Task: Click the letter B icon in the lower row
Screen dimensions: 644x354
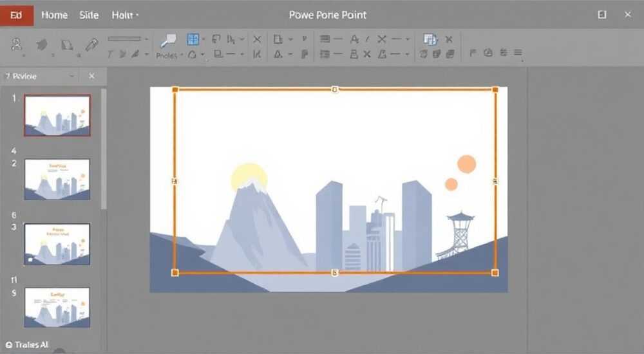Action: pos(354,54)
